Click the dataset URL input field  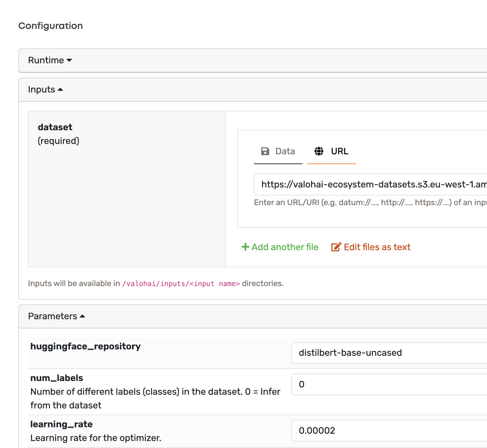[370, 184]
